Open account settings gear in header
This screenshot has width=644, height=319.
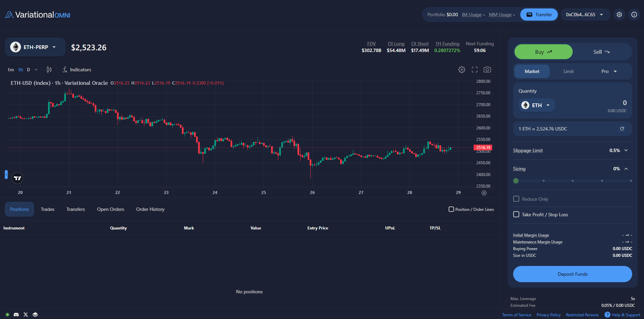pos(619,15)
